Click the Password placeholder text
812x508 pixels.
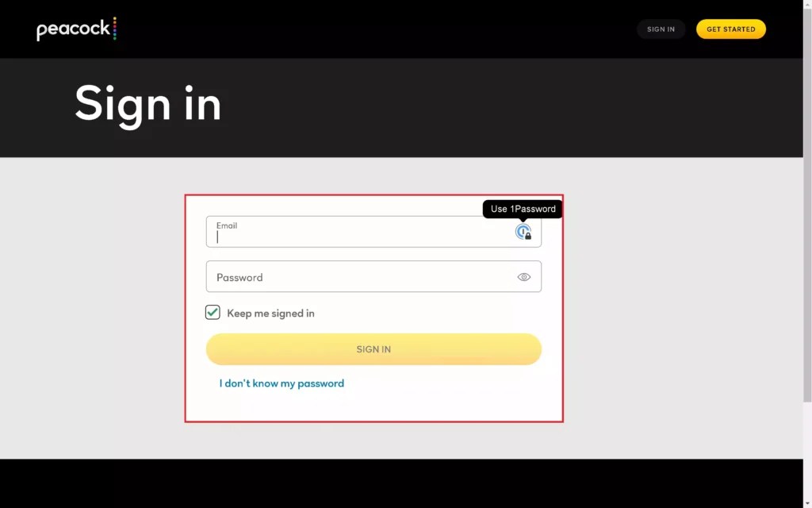(239, 277)
